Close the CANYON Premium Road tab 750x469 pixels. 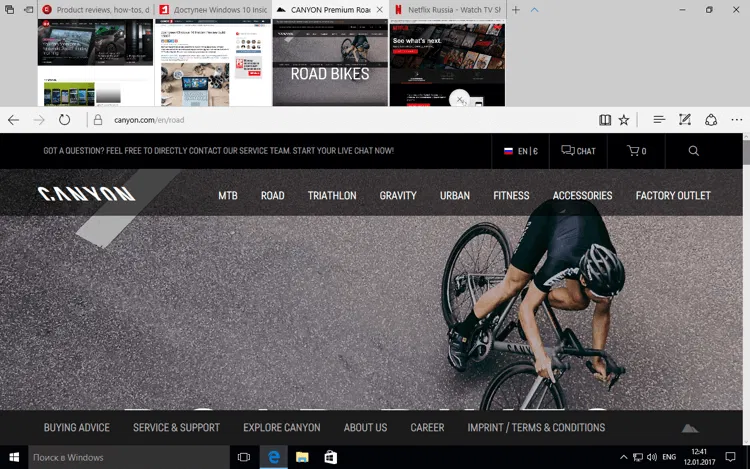pyautogui.click(x=379, y=10)
